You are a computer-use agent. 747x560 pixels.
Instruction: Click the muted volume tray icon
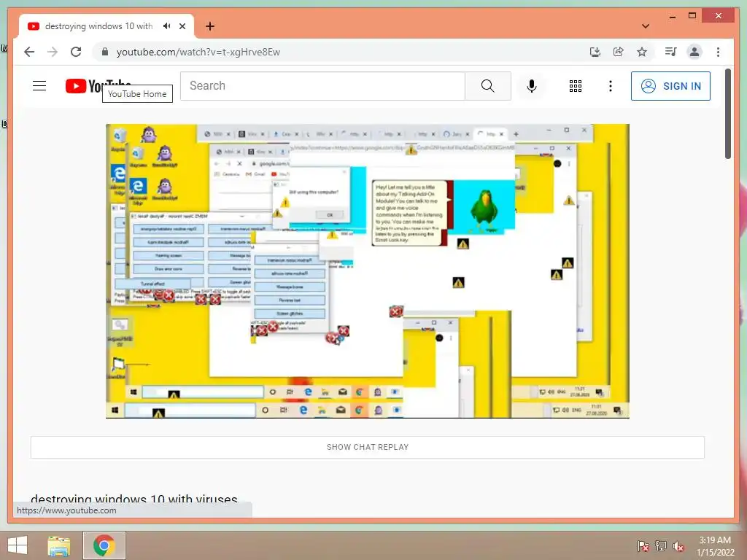(678, 546)
